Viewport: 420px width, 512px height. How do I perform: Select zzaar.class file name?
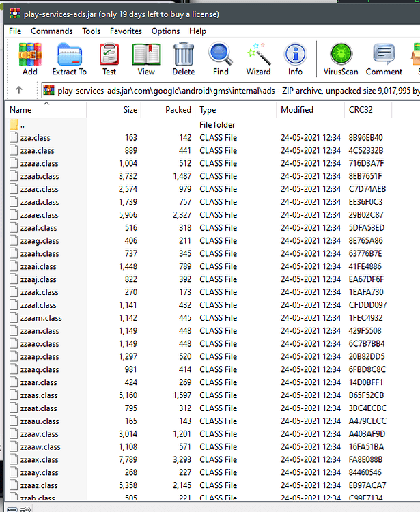pyautogui.click(x=38, y=382)
